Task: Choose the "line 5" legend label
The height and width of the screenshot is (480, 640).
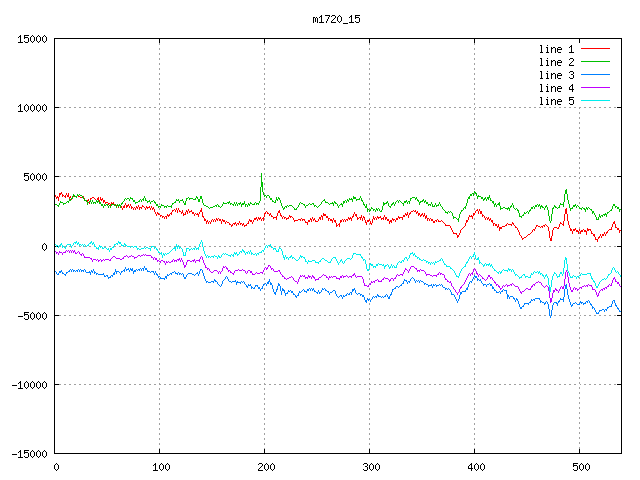Action: point(556,101)
